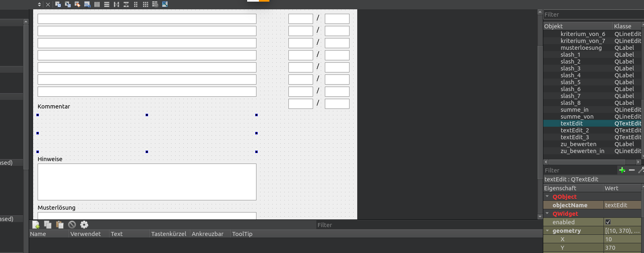Click the geometry X value 10

click(x=623, y=239)
